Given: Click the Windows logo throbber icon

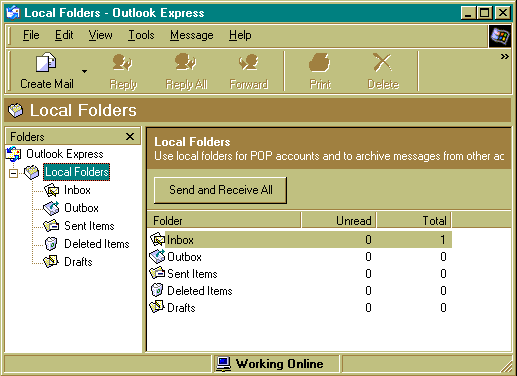Looking at the screenshot, I should (x=500, y=36).
